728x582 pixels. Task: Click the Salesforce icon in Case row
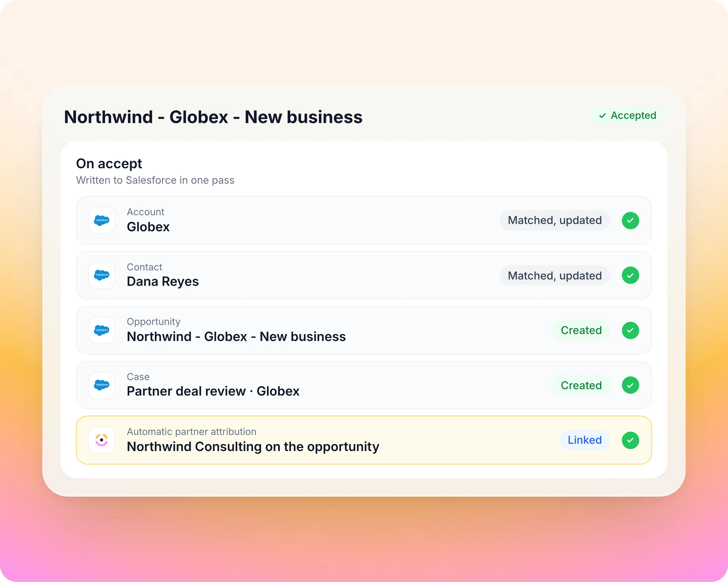pos(102,385)
